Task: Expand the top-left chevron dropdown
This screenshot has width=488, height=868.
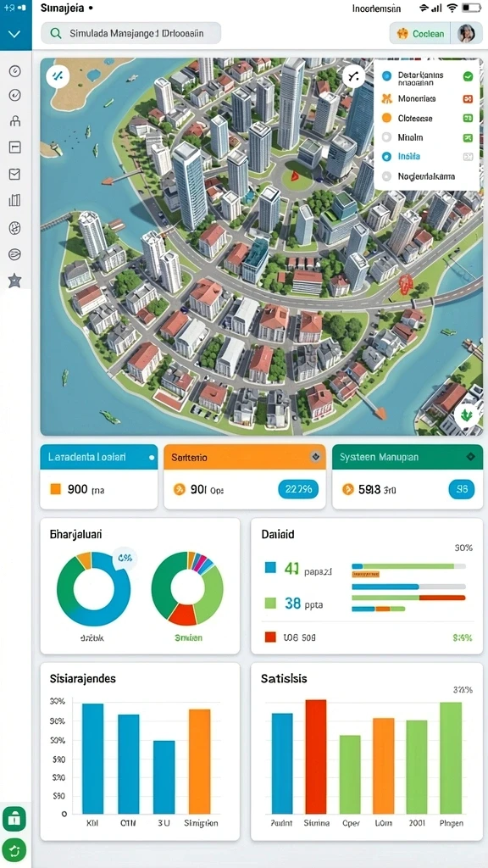Action: pyautogui.click(x=15, y=34)
